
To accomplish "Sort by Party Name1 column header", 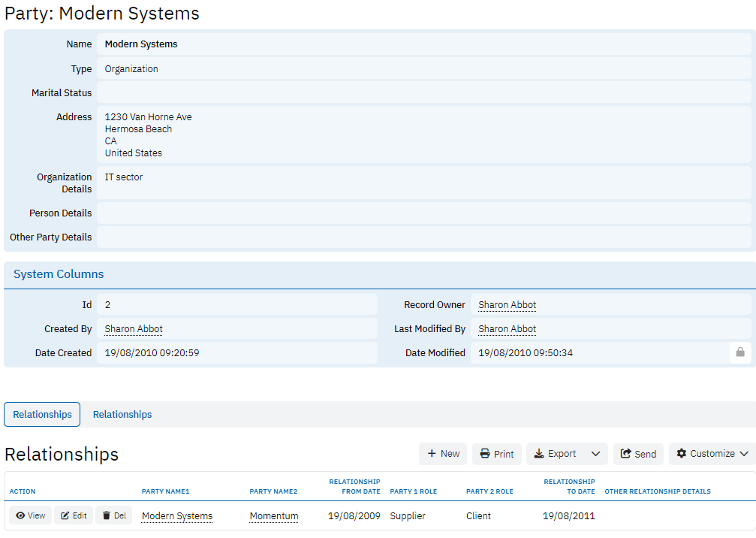I will pos(165,491).
